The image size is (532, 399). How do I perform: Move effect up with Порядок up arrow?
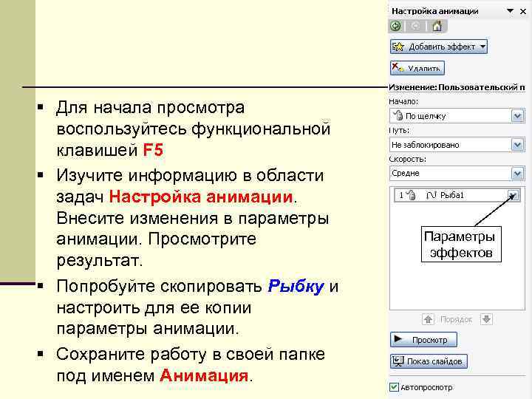pyautogui.click(x=428, y=319)
